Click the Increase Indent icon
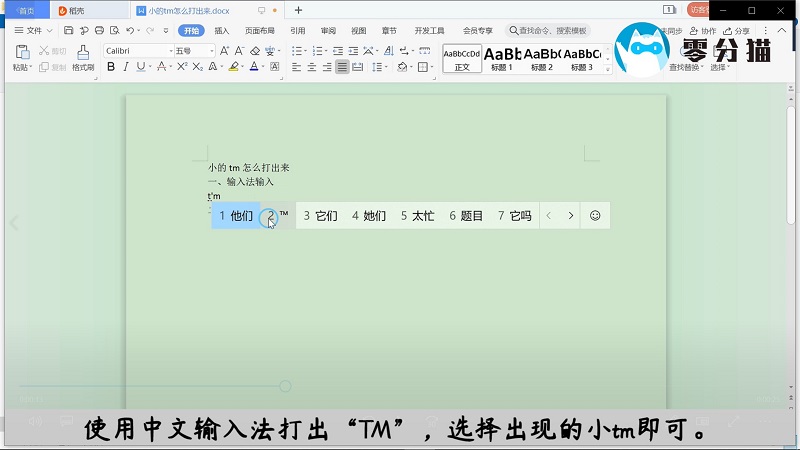 [353, 51]
